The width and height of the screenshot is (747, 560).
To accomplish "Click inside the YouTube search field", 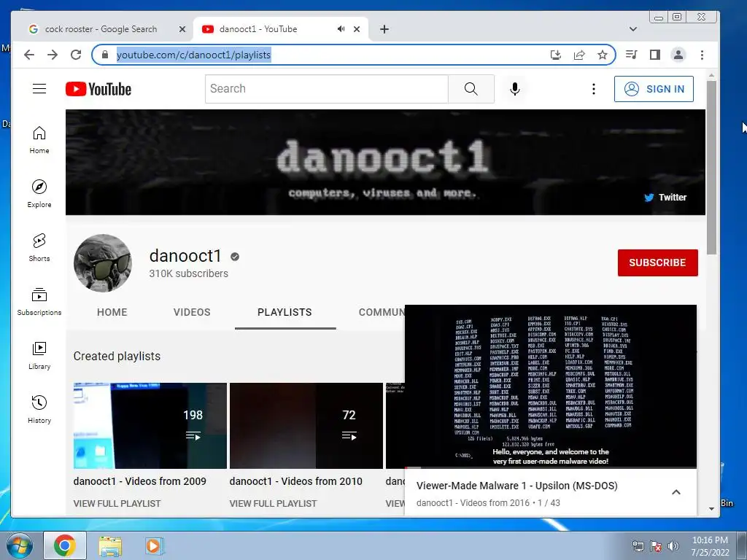I will [x=326, y=88].
